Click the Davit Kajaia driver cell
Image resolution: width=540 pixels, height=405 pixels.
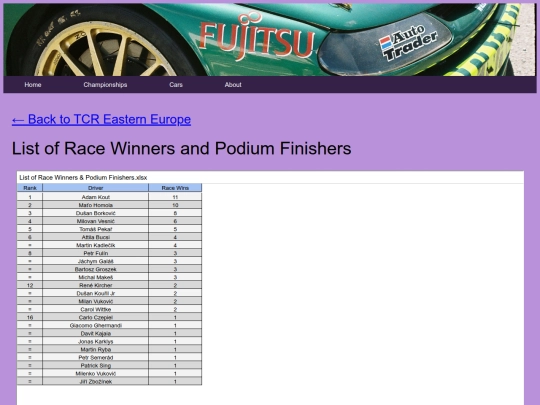pos(95,333)
